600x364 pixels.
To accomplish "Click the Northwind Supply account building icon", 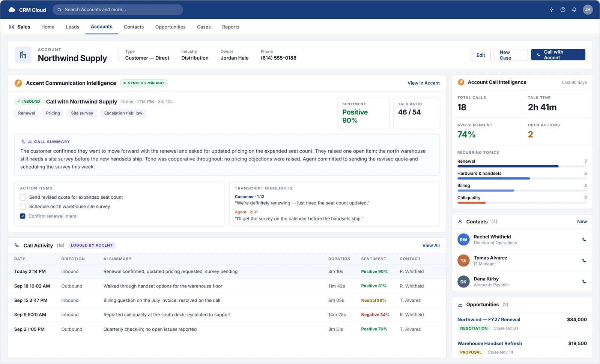I will click(23, 55).
